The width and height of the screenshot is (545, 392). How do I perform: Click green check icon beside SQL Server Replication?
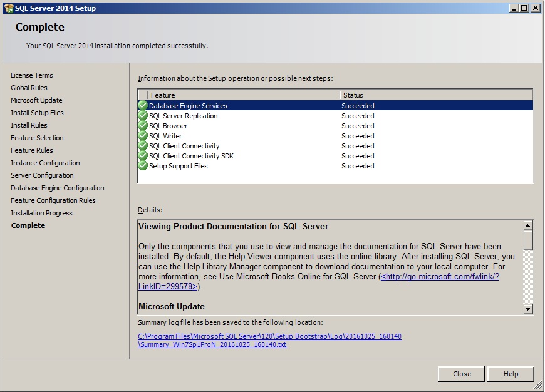click(x=143, y=115)
